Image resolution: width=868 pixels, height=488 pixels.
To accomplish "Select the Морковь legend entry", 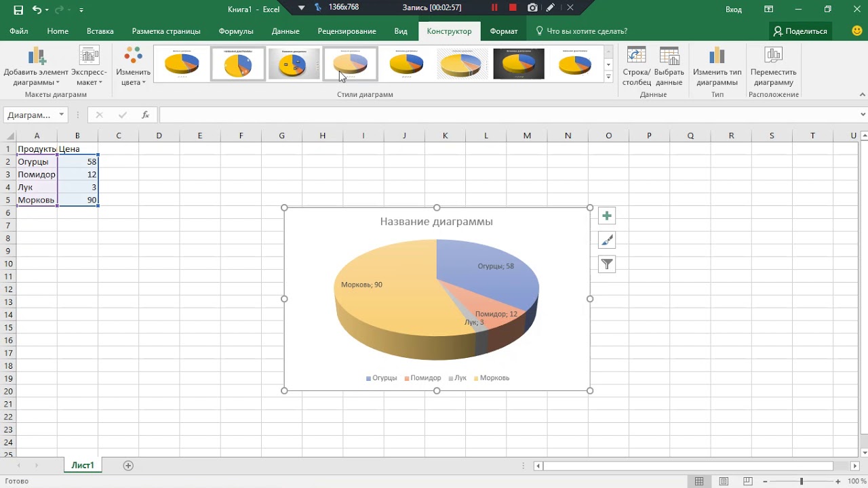I will [x=491, y=378].
